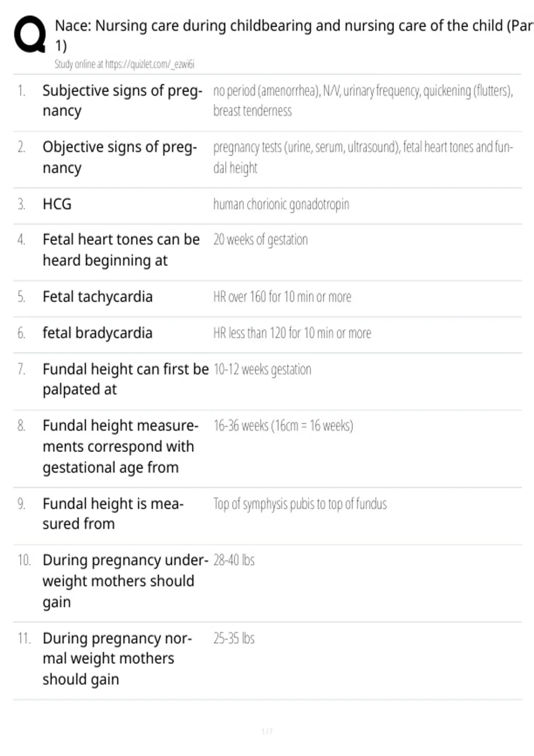Click the HCG term
This screenshot has width=534, height=756.
(x=57, y=204)
